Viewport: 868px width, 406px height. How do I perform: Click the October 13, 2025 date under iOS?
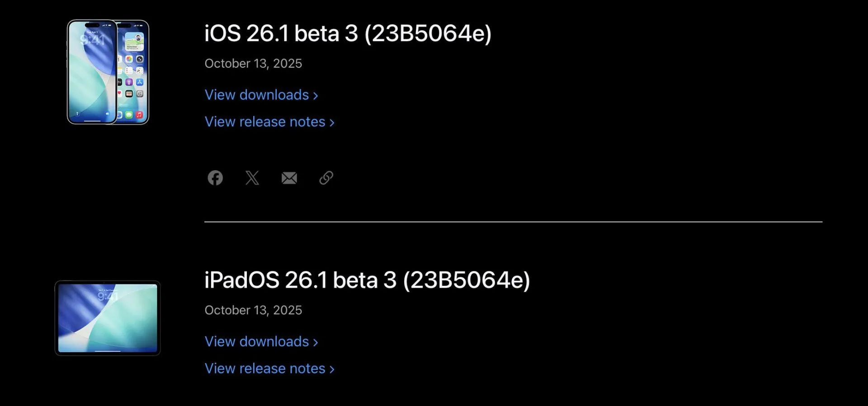point(253,64)
